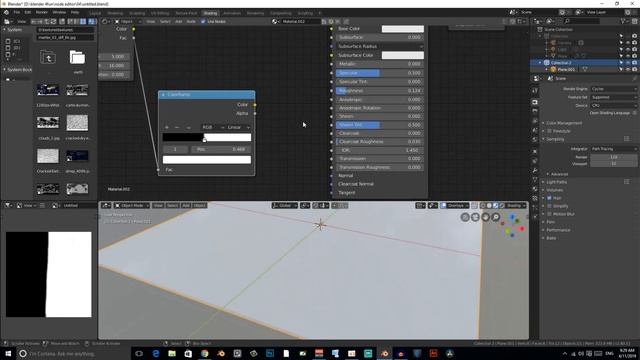Image resolution: width=640 pixels, height=360 pixels.
Task: Open the ColorRamp Linear interpolation dropdown
Action: 238,127
